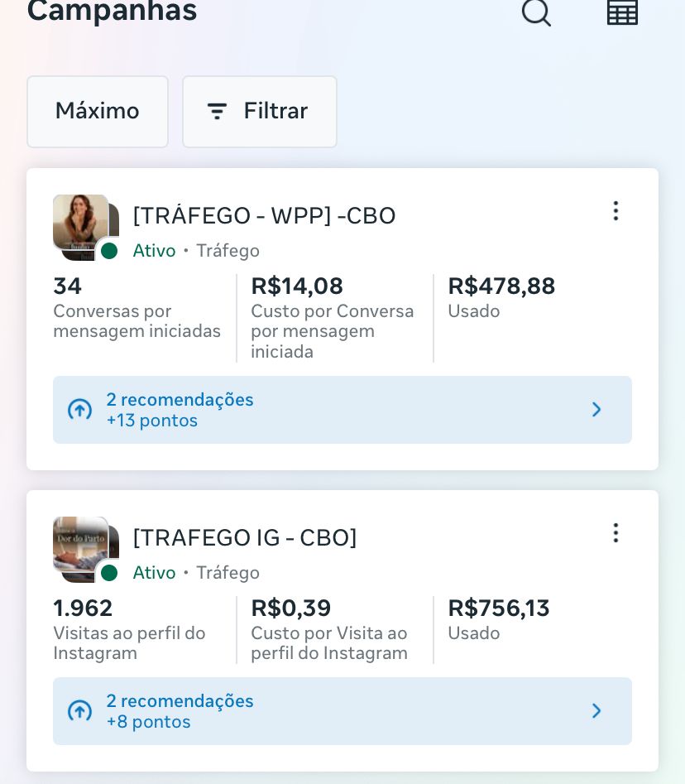
Task: Open three-dot menu for TRÁFEGO - WPP campaign
Action: point(616,211)
